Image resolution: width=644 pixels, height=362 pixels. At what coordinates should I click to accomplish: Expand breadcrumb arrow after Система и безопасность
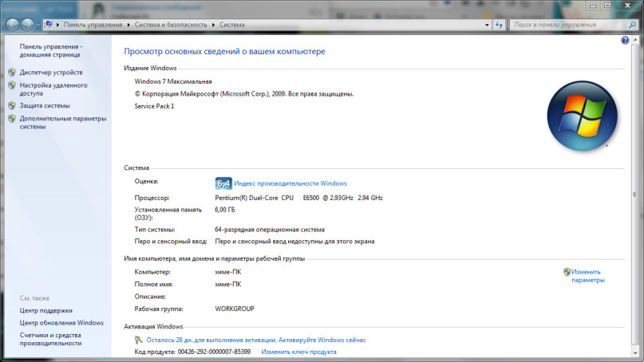pos(213,25)
